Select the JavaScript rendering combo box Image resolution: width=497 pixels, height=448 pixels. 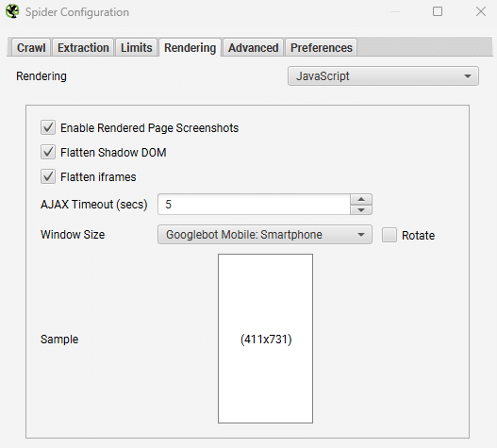coord(383,76)
